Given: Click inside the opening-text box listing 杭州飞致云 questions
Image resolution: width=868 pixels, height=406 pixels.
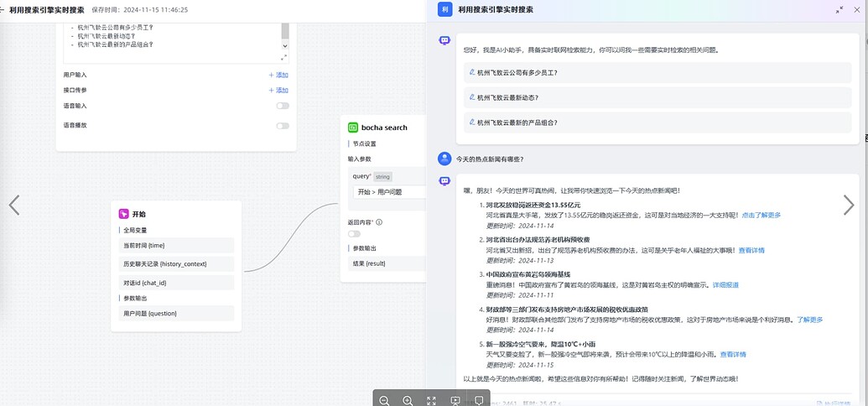Looking at the screenshot, I should [x=172, y=44].
